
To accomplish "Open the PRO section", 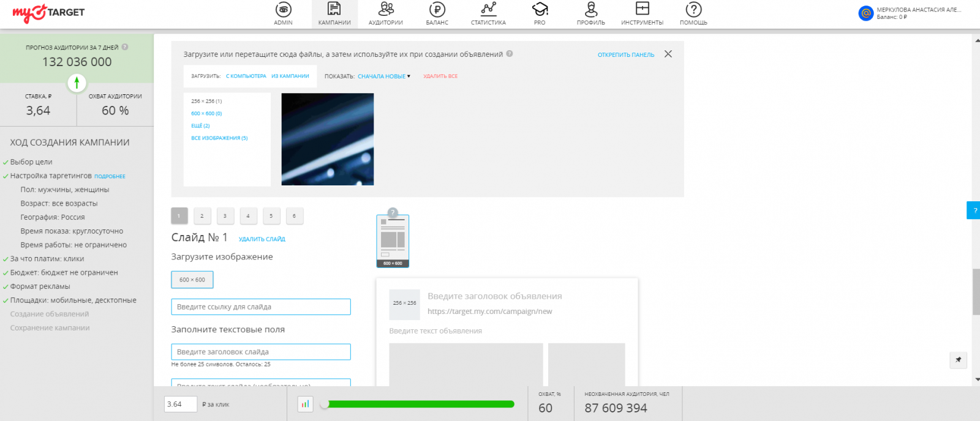I will coord(540,14).
